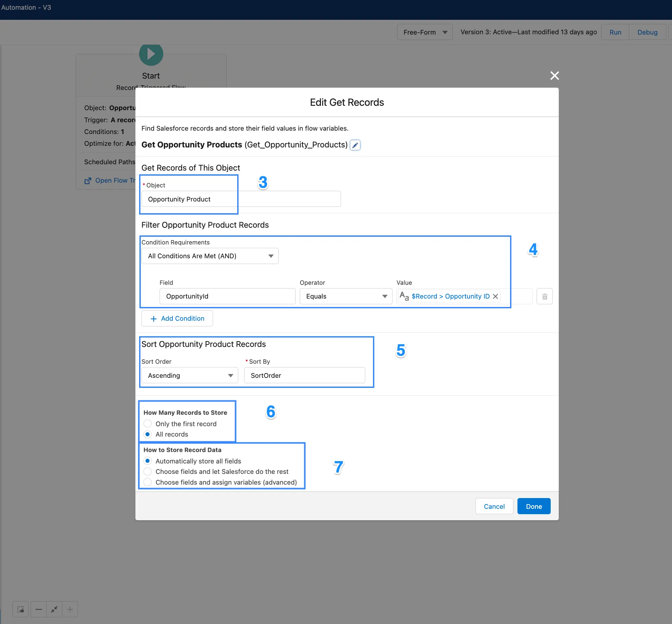Select Choose fields and let Salesforce do the rest
Viewport: 672px width, 624px height.
click(x=148, y=472)
